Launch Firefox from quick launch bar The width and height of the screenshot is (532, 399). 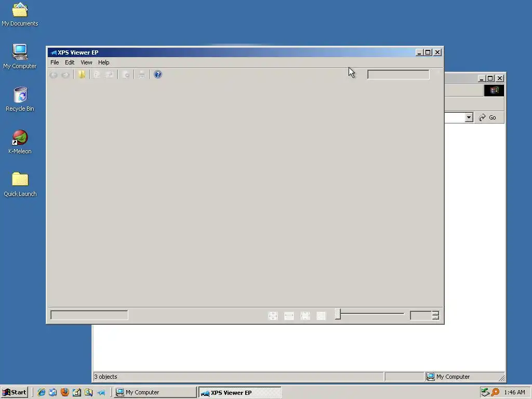(x=64, y=392)
